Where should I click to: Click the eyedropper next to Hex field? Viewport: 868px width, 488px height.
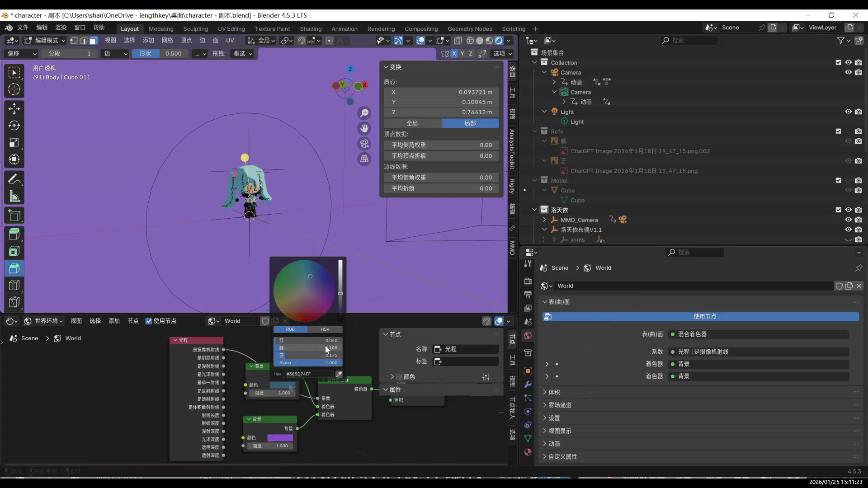point(339,374)
